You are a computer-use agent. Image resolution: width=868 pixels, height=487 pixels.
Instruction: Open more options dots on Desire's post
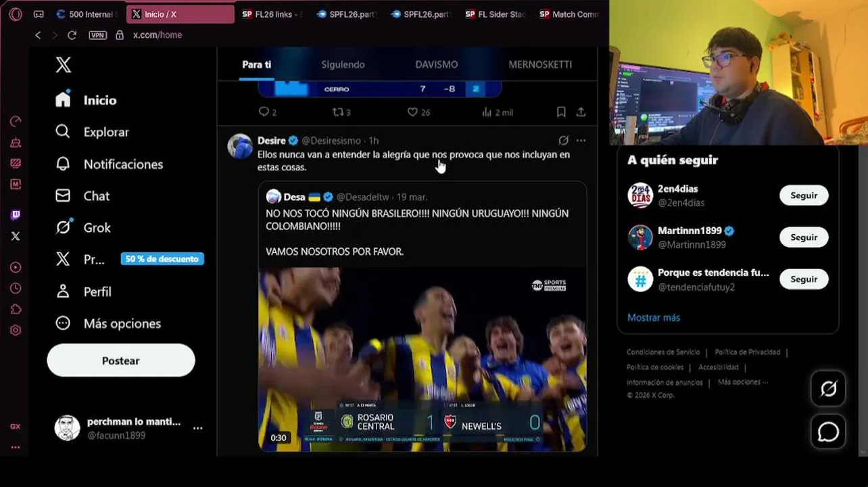pos(581,141)
